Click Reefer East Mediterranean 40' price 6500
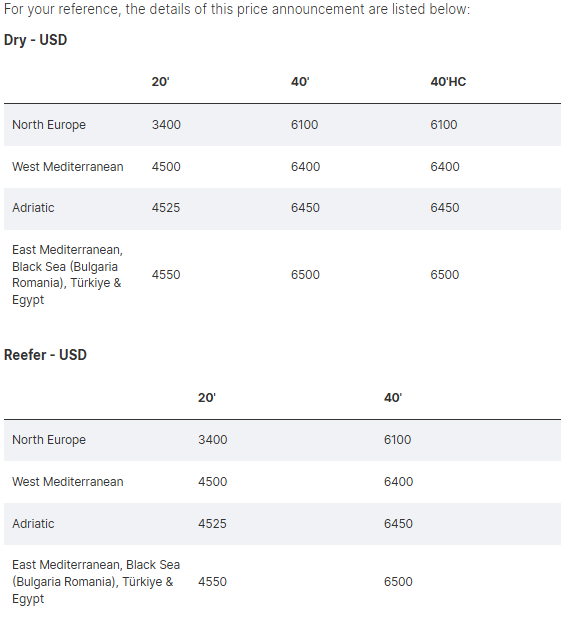Viewport: 567px width, 623px height. [x=398, y=582]
